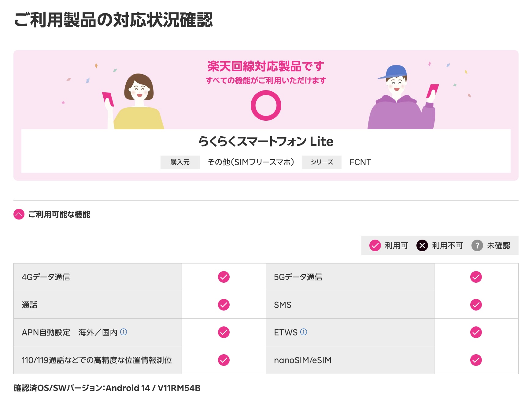Click the 5Gデータ通信 check mark icon
The image size is (532, 401).
pos(476,277)
